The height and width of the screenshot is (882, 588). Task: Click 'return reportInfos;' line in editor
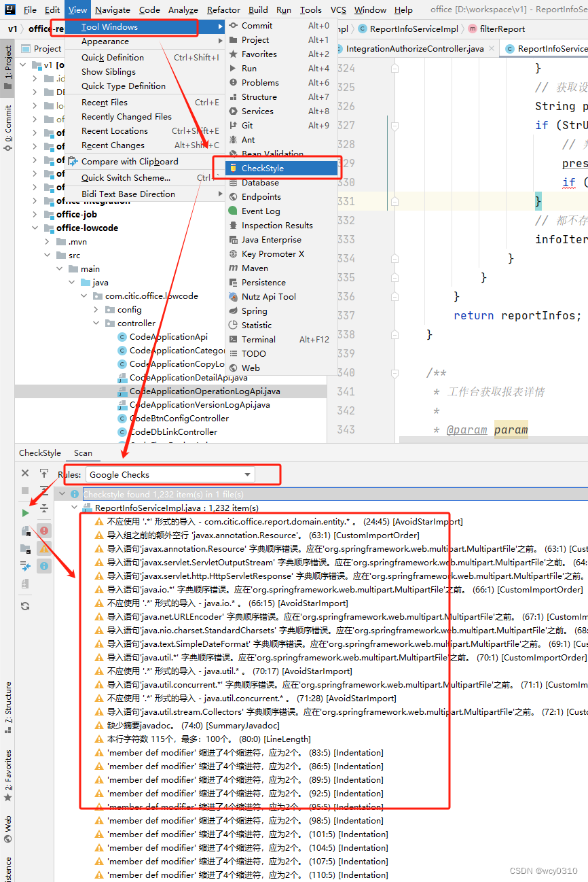(x=517, y=315)
